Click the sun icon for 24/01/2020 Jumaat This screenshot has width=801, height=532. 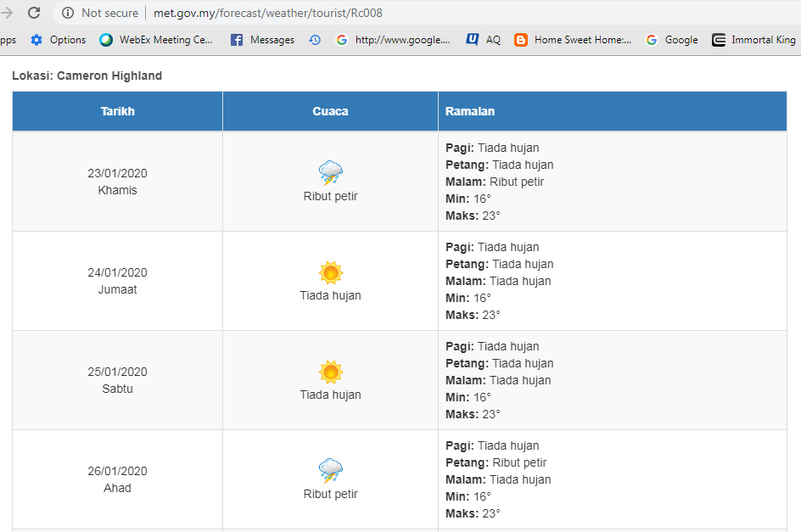331,272
